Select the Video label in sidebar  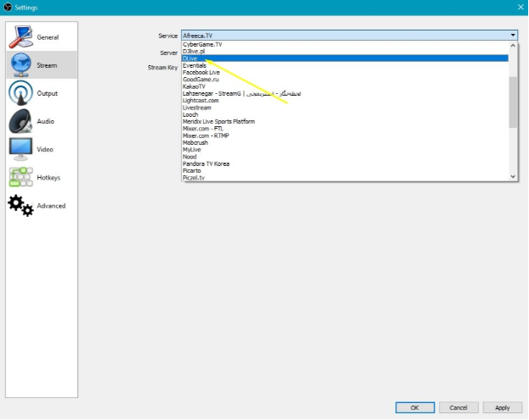(45, 149)
